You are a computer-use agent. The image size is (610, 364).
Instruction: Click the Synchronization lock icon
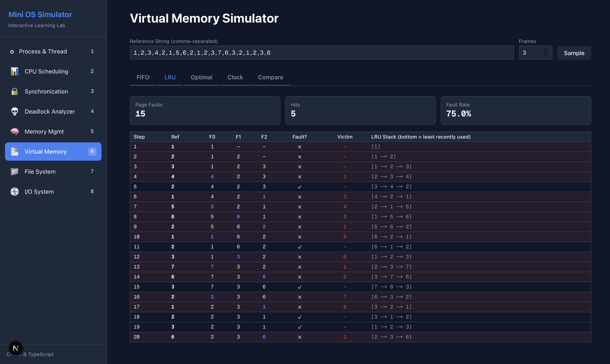[x=14, y=91]
